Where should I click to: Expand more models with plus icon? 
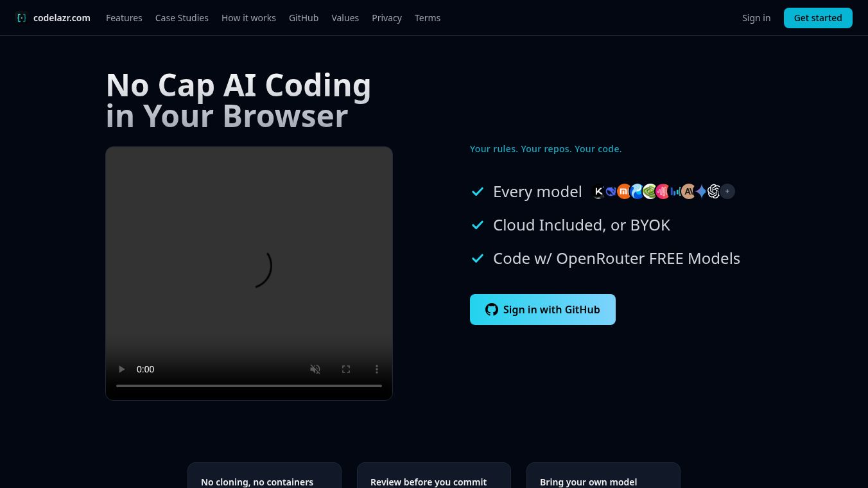pyautogui.click(x=727, y=191)
